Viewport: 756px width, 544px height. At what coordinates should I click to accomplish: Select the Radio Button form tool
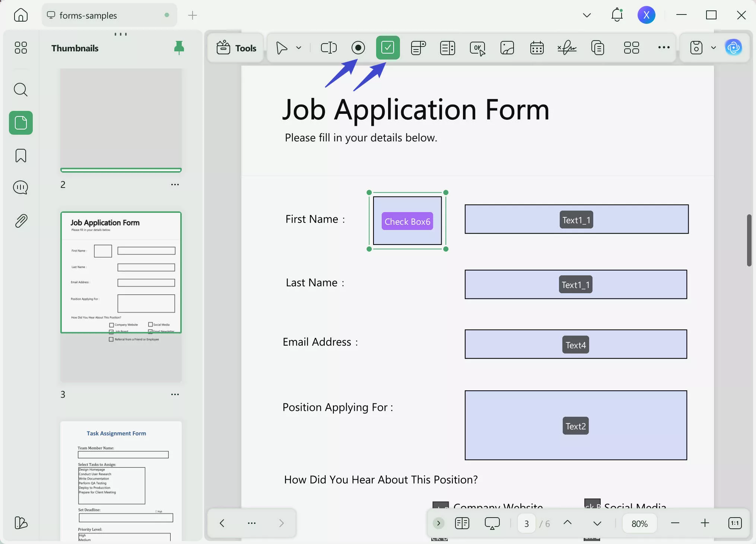coord(358,48)
